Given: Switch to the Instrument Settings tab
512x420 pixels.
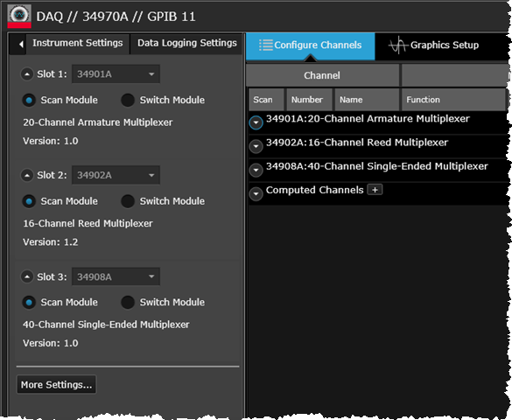Looking at the screenshot, I should click(78, 43).
